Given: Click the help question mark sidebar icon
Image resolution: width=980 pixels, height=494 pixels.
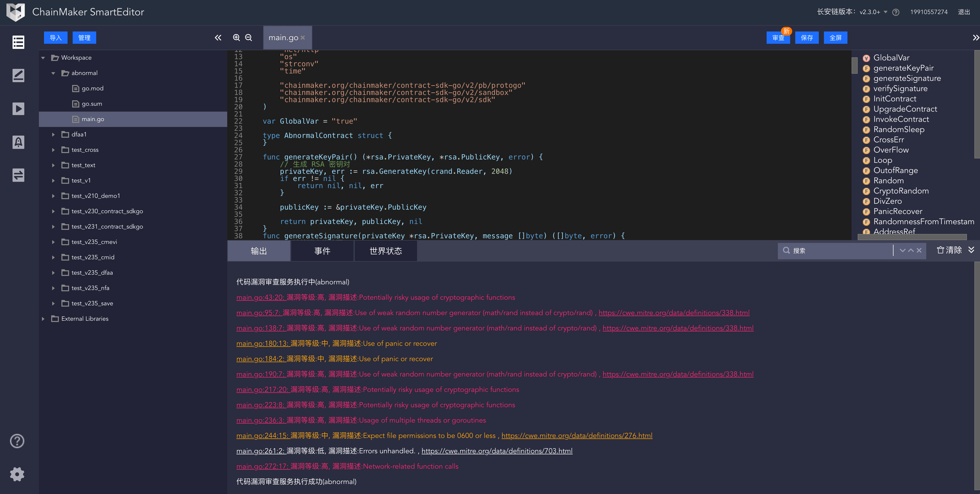Looking at the screenshot, I should click(17, 441).
